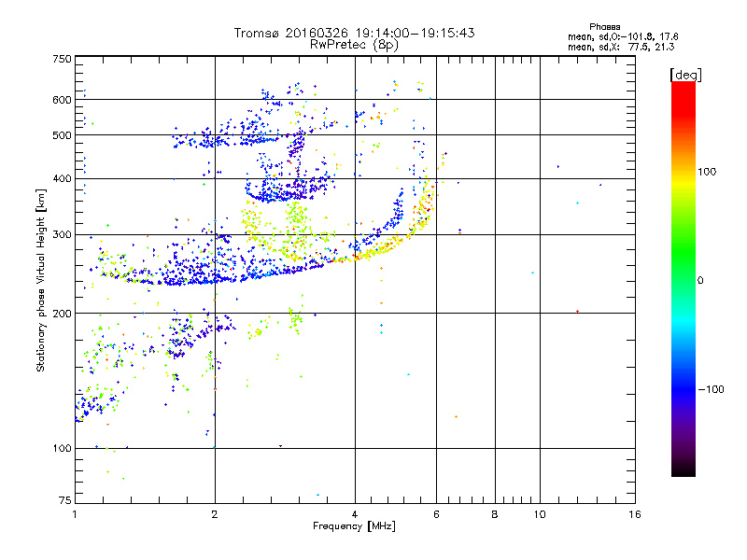The width and height of the screenshot is (747, 560).
Task: Click the 'mean, sd,O:-101.8, 17.8' statistic
Action: (x=623, y=36)
